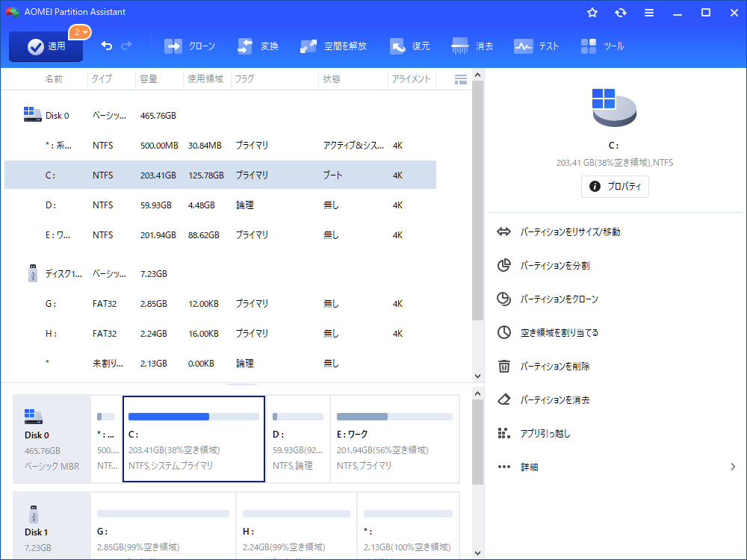This screenshot has height=560, width=747.
Task: Choose パーティションを分割 action
Action: pos(554,266)
